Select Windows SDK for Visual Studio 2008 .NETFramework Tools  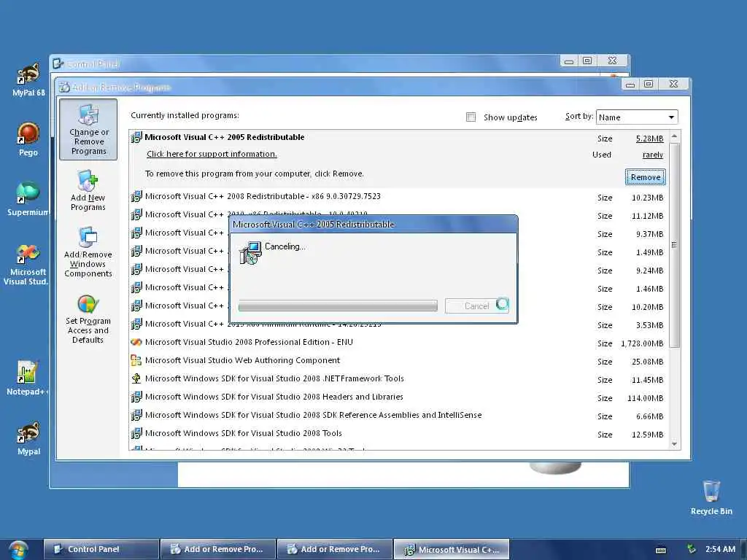point(399,379)
